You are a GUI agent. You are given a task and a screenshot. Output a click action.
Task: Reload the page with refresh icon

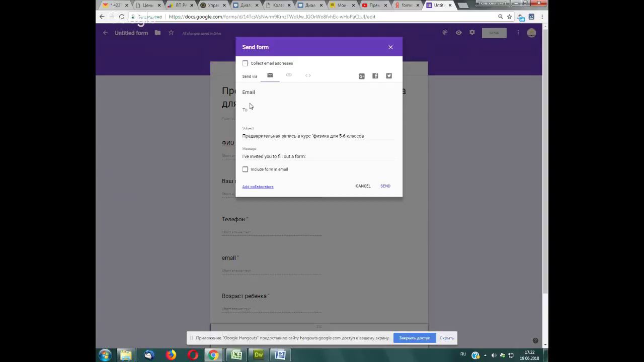click(122, 17)
